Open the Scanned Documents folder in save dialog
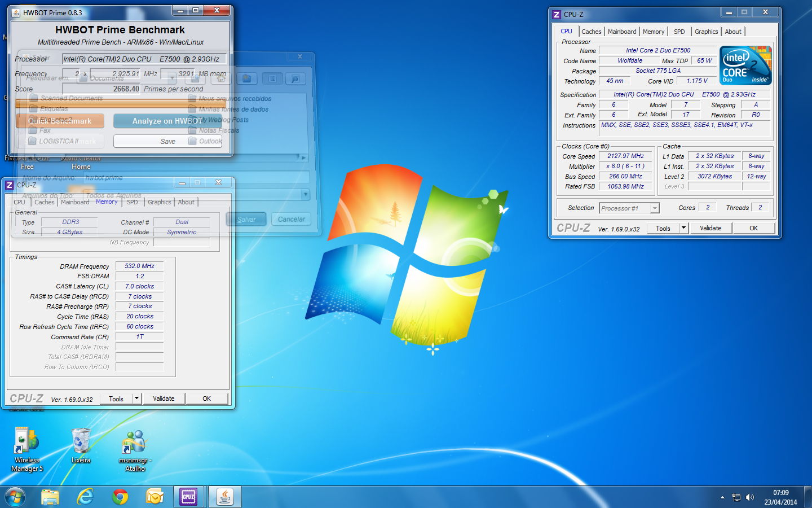The image size is (812, 508). [x=67, y=98]
